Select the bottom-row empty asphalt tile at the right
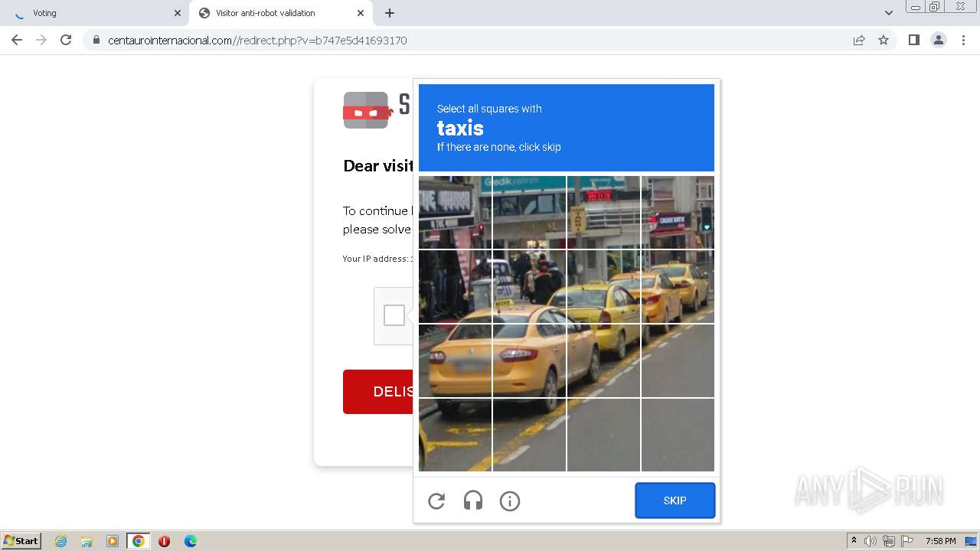The image size is (980, 551). pyautogui.click(x=678, y=435)
